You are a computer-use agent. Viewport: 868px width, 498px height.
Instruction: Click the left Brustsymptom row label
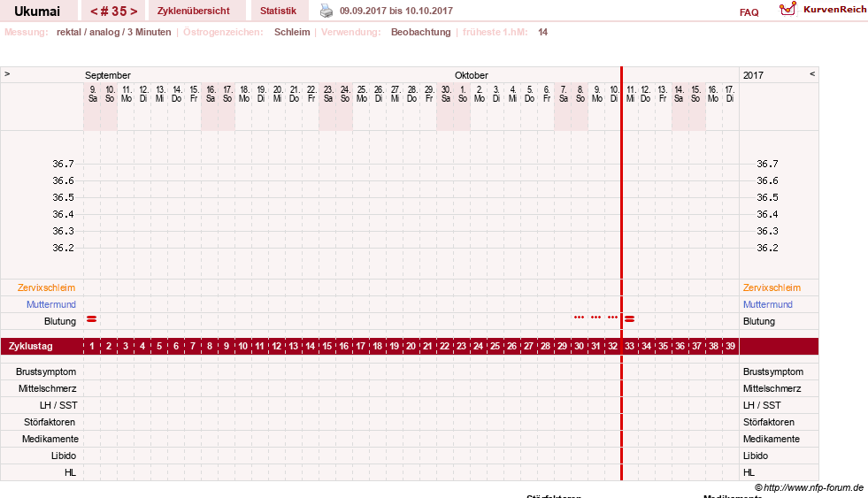46,372
